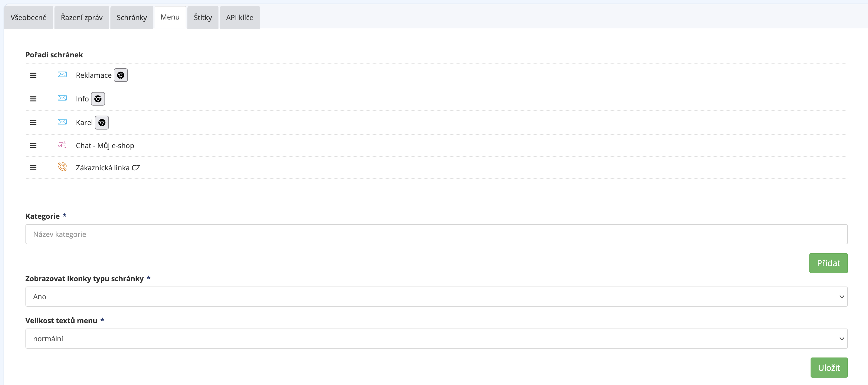
Task: Select the Info mailbox name
Action: coord(82,99)
